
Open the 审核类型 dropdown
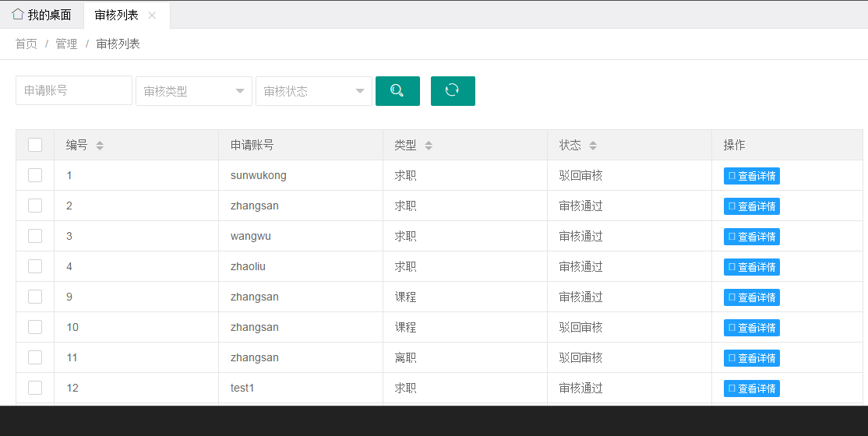coord(193,91)
